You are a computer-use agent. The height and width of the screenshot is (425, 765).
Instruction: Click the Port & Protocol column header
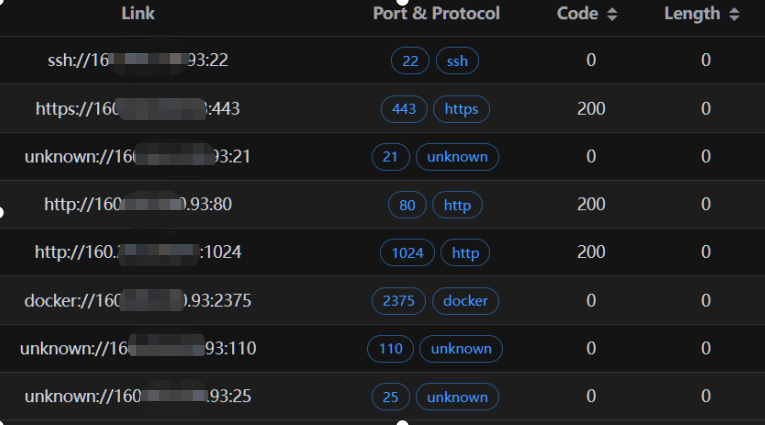point(436,14)
